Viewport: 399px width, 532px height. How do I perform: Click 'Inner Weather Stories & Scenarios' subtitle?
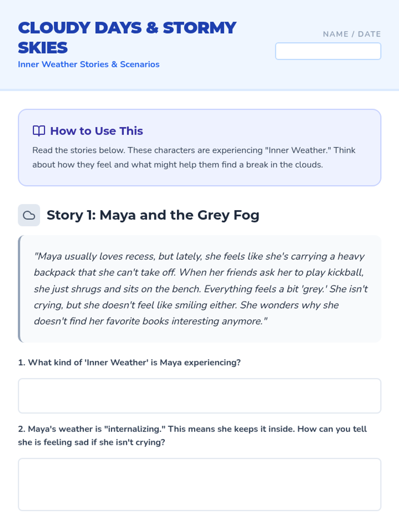[x=89, y=65]
